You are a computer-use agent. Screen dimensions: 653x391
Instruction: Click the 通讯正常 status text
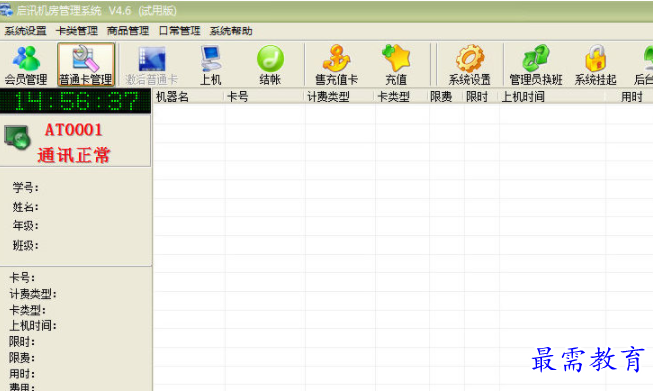pyautogui.click(x=74, y=155)
